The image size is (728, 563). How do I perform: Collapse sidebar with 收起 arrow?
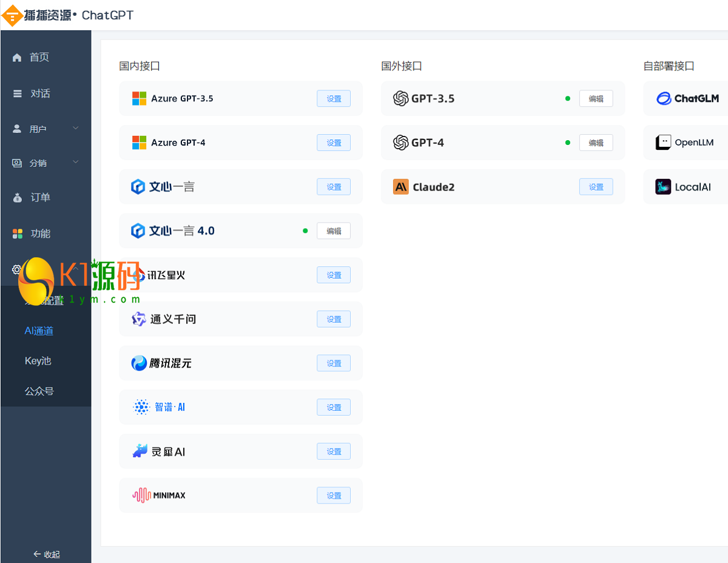click(46, 554)
